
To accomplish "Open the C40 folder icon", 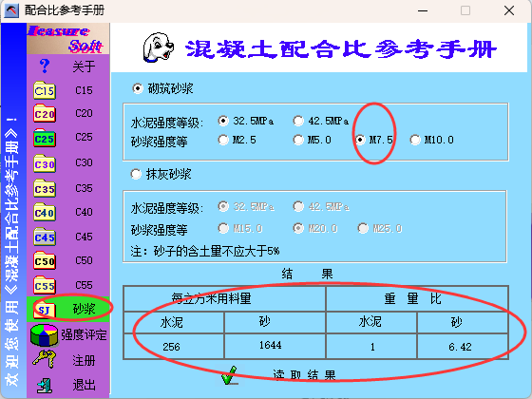I will click(x=45, y=212).
